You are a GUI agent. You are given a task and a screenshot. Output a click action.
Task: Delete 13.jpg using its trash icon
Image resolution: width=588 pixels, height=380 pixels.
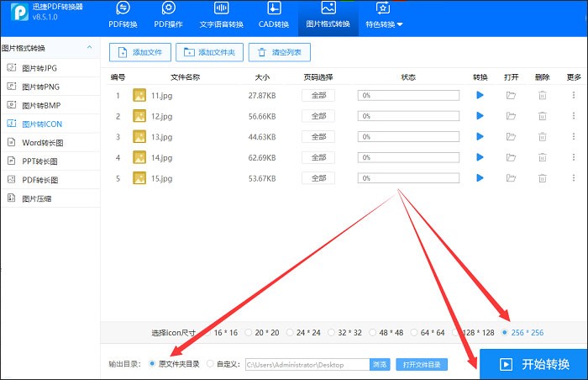(x=543, y=137)
